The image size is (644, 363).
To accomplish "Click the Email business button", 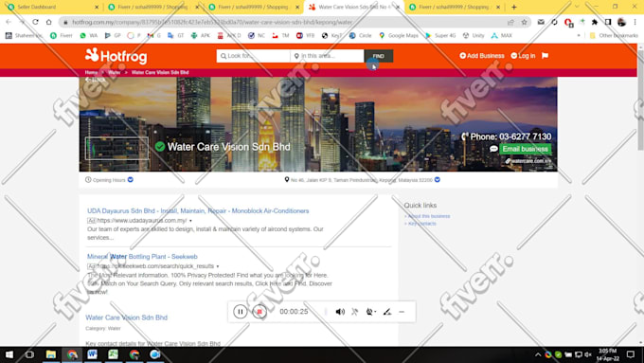I will [525, 149].
